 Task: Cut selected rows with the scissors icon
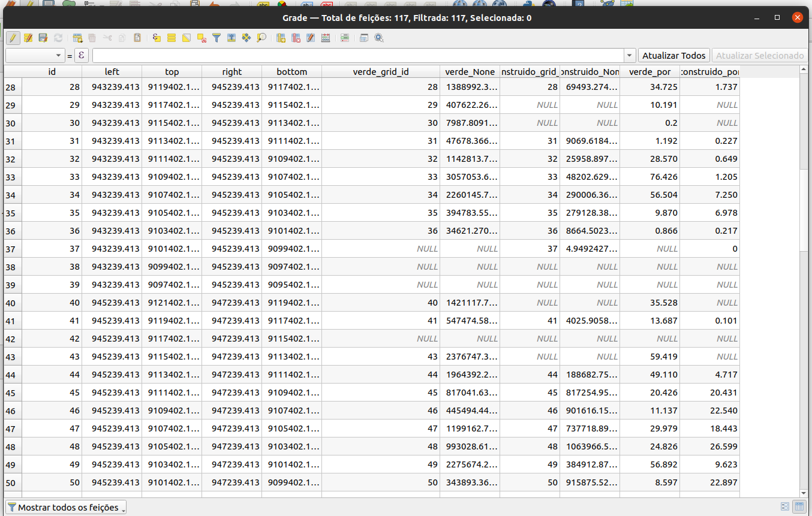(x=107, y=38)
